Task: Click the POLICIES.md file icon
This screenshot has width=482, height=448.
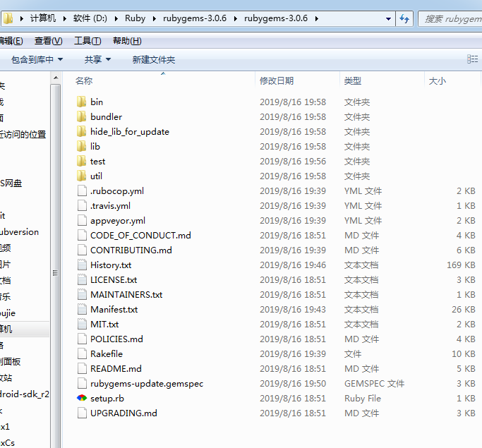Action: [x=82, y=339]
